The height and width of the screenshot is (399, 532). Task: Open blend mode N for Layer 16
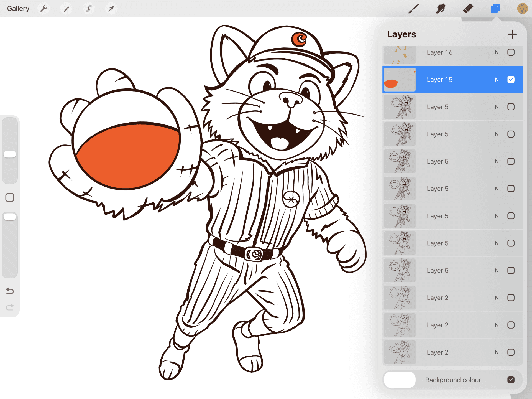click(497, 52)
